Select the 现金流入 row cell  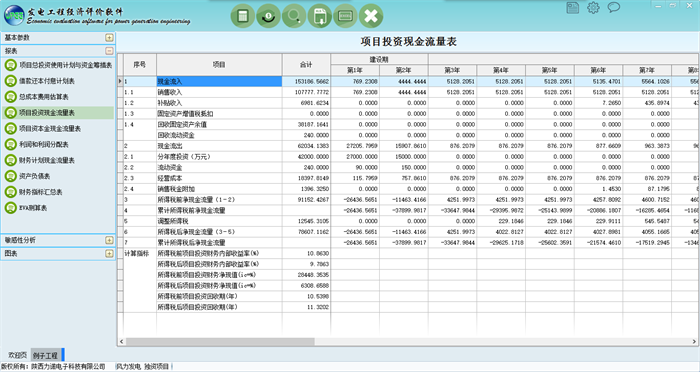pyautogui.click(x=219, y=82)
